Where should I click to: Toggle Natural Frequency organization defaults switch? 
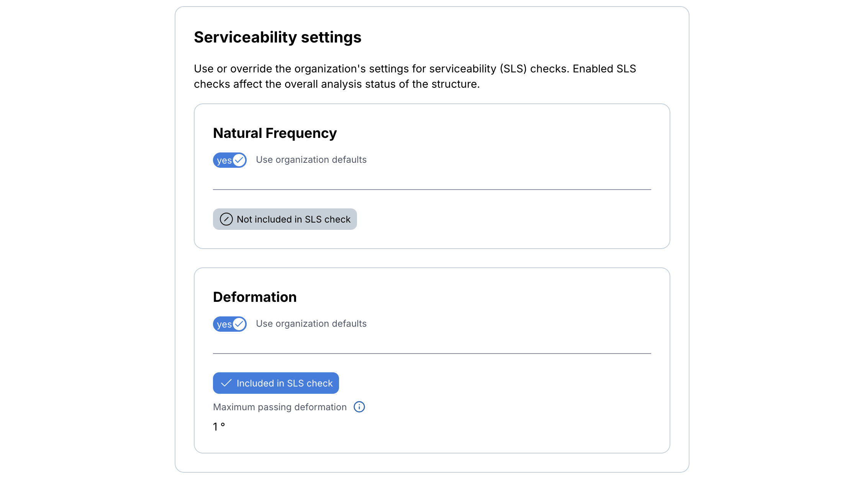point(230,160)
